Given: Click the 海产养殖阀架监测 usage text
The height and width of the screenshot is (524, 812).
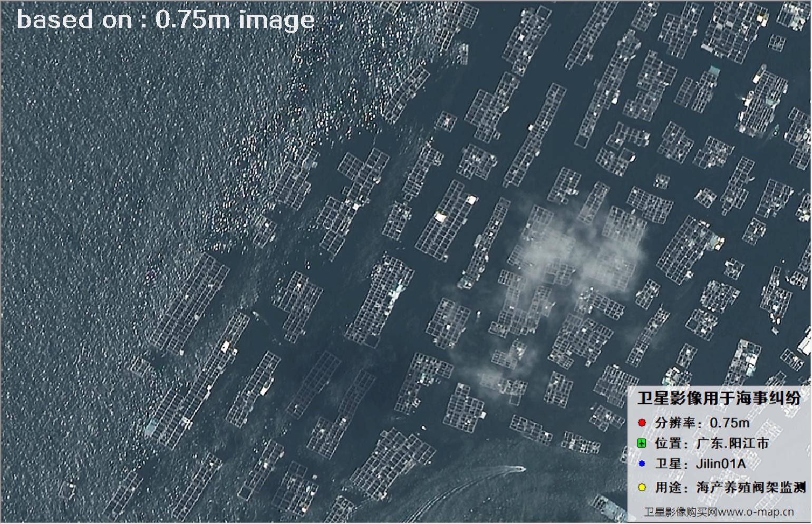Looking at the screenshot, I should pos(751,488).
